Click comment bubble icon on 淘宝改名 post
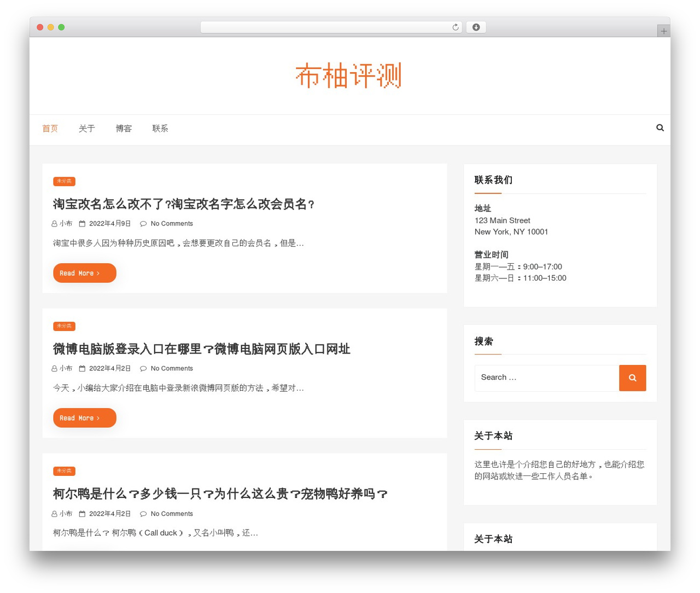700x593 pixels. click(x=143, y=224)
